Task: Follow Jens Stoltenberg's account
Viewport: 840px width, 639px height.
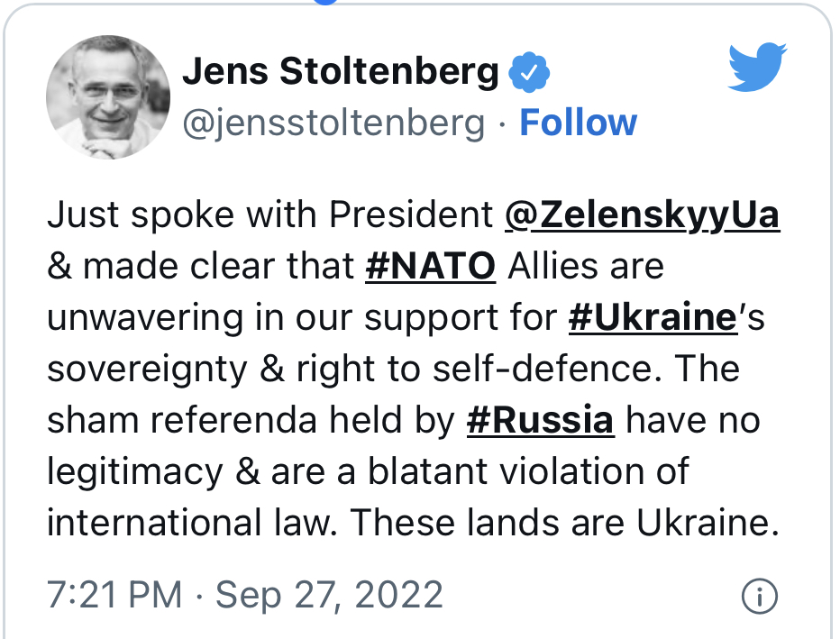Action: [x=578, y=123]
